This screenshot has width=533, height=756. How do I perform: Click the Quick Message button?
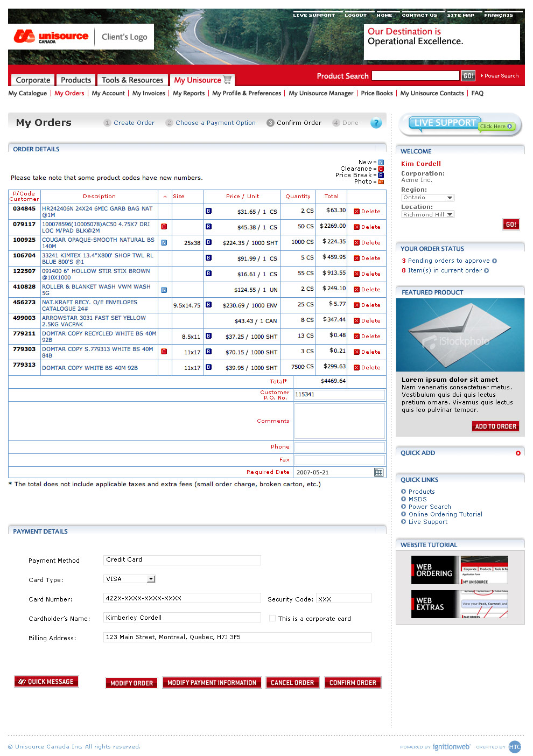point(46,682)
